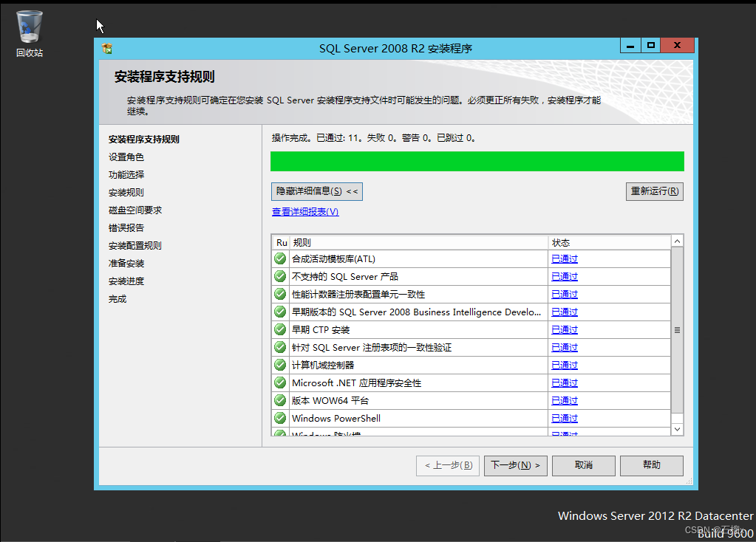This screenshot has width=756, height=542.
Task: Collapse details with 隐藏详细信息(S) button
Action: pyautogui.click(x=317, y=191)
